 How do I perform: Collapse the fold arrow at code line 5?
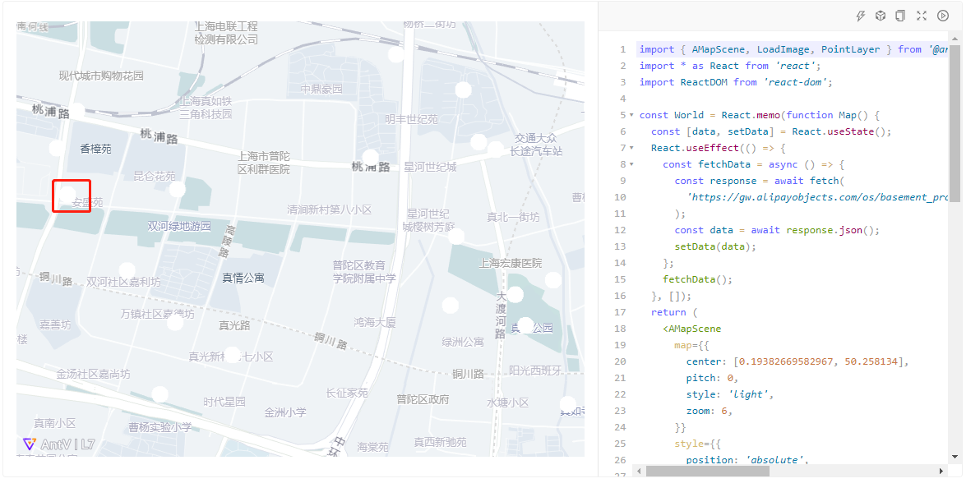point(631,116)
